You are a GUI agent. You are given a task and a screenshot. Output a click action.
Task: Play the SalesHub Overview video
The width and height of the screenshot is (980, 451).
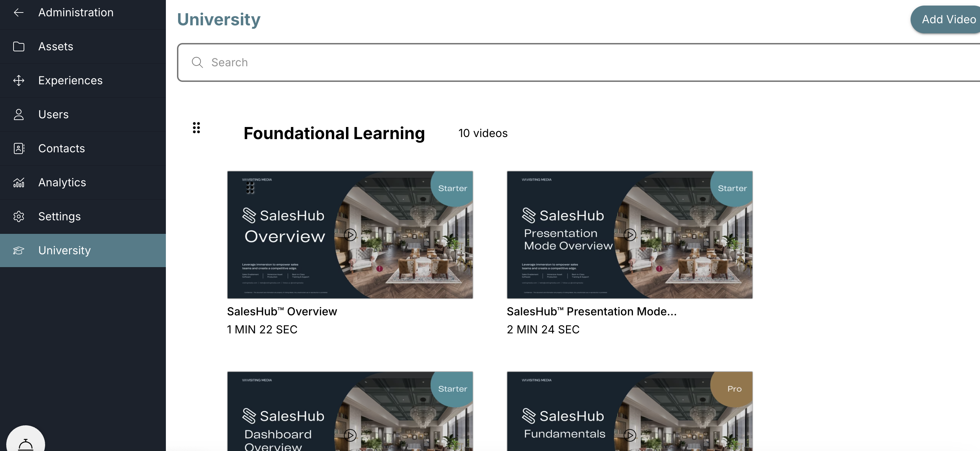click(350, 235)
